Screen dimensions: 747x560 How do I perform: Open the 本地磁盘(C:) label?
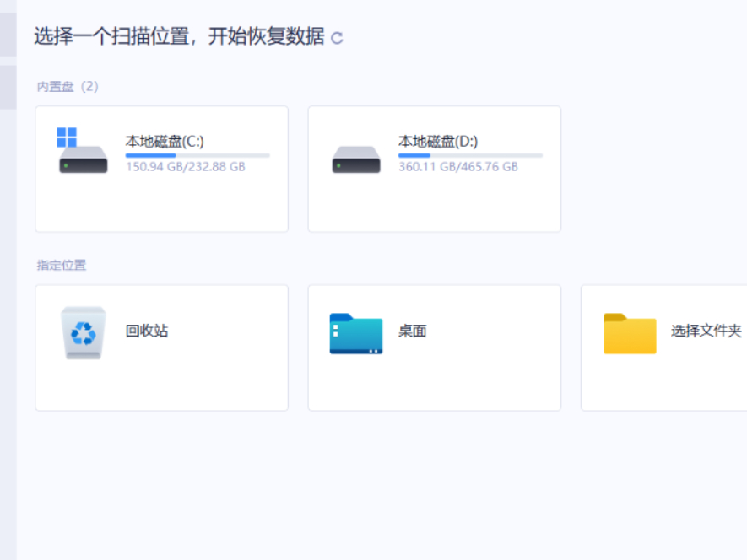click(165, 142)
